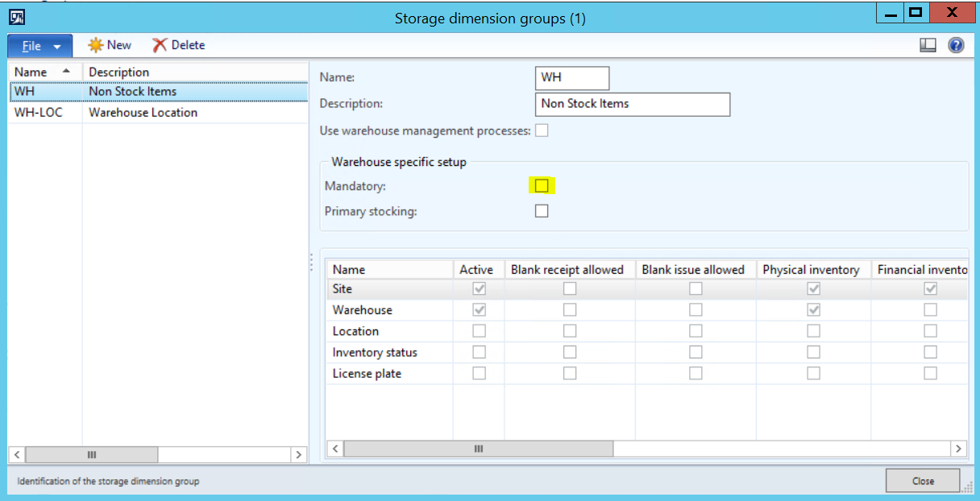Collapse the pane splitter between panels
Screen dimensions: 980x501
click(312, 262)
